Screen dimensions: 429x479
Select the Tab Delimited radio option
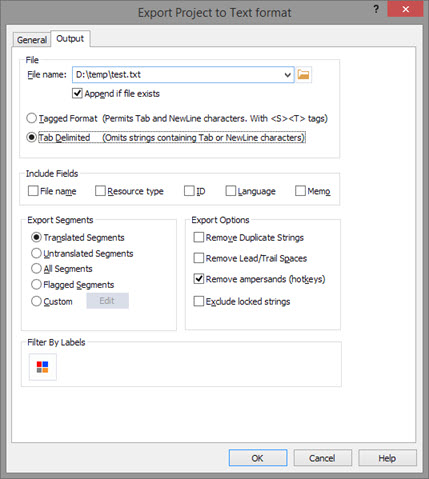point(32,137)
